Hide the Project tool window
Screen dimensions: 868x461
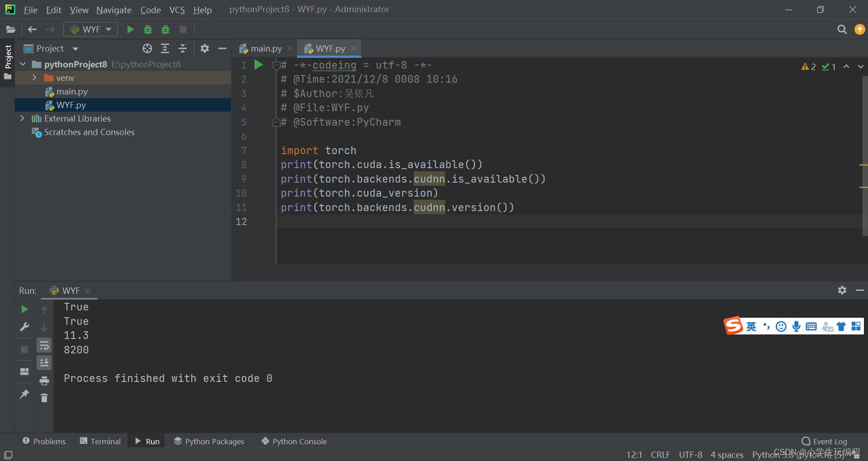(x=222, y=48)
